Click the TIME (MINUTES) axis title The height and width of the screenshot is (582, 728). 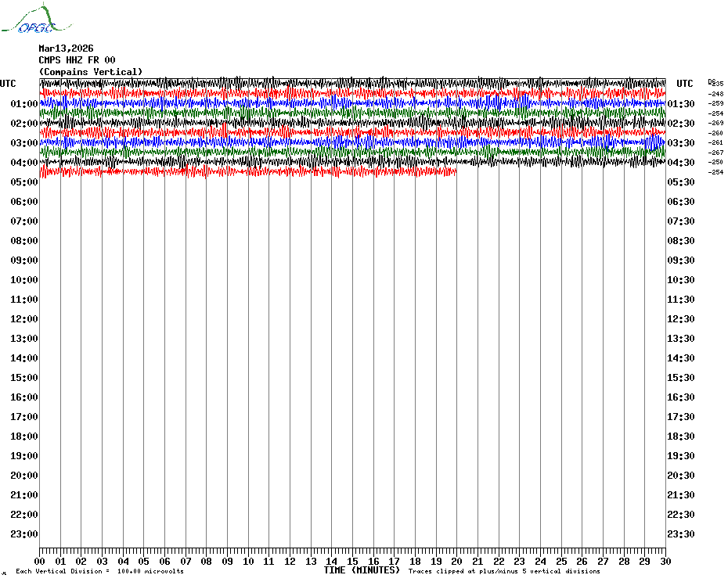[362, 570]
